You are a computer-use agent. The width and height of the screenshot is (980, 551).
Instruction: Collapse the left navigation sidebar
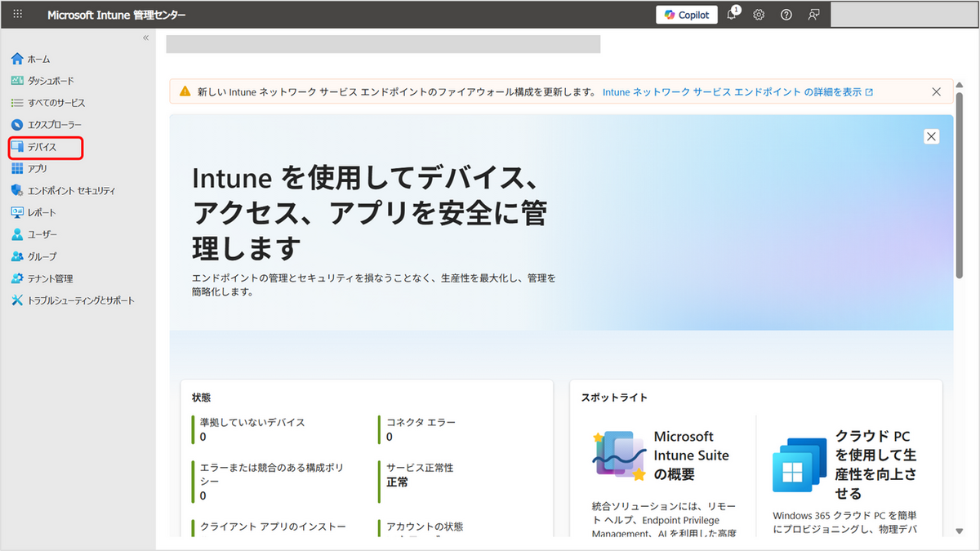click(146, 38)
